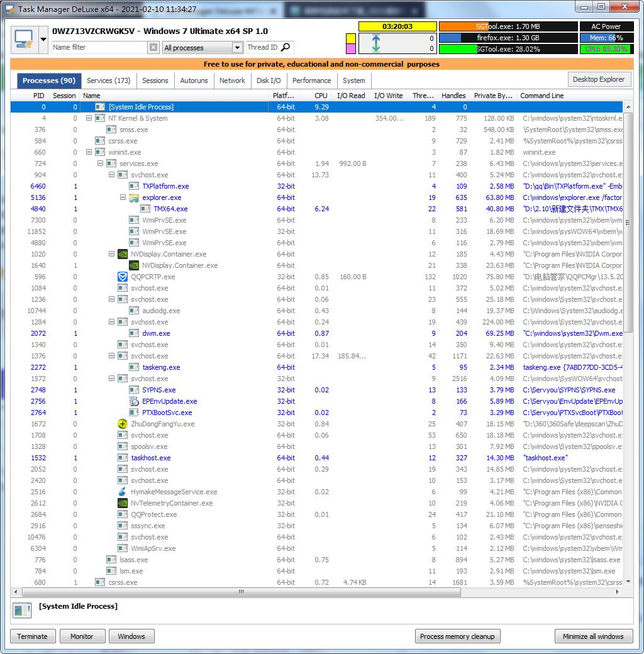
Task: Select the WmiApSrv.exe process row
Action: click(x=316, y=548)
